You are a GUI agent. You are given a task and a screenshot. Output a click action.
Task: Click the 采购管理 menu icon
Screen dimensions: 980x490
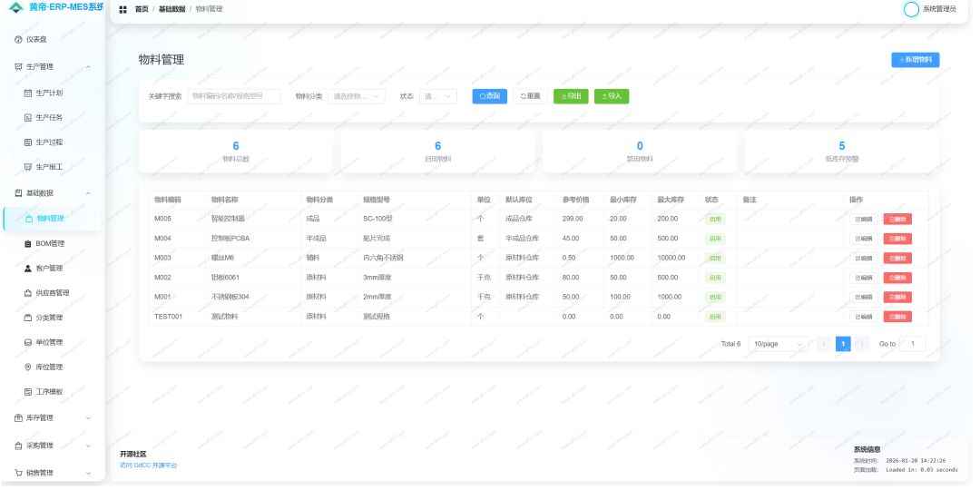point(18,446)
